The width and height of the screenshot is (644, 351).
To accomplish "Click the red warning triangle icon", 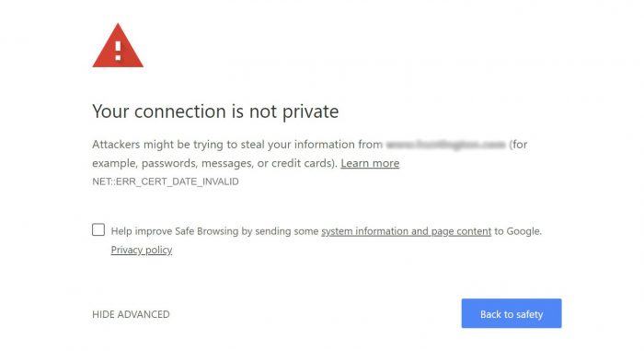I will tap(118, 46).
